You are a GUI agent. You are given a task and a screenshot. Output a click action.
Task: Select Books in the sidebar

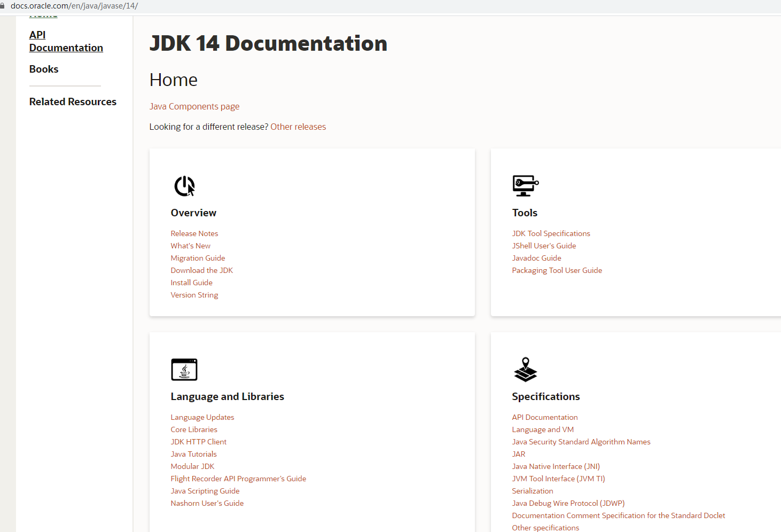pos(44,69)
